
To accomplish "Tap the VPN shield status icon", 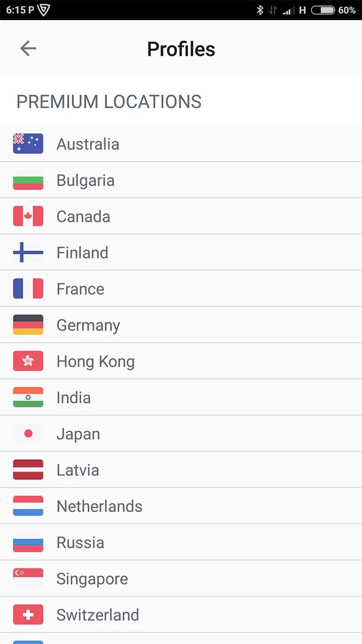I will tap(44, 10).
